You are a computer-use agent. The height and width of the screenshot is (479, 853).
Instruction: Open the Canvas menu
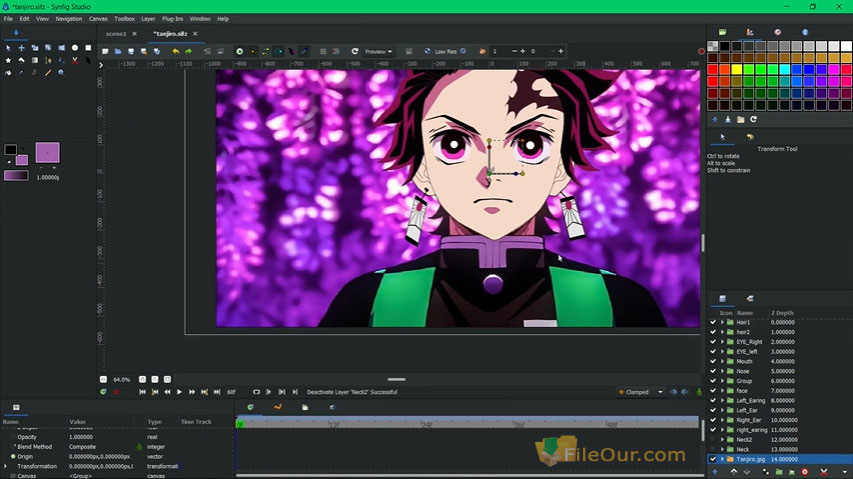tap(98, 18)
